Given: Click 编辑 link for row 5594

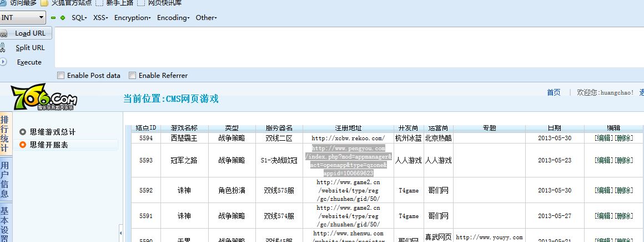Looking at the screenshot, I should [x=604, y=138].
